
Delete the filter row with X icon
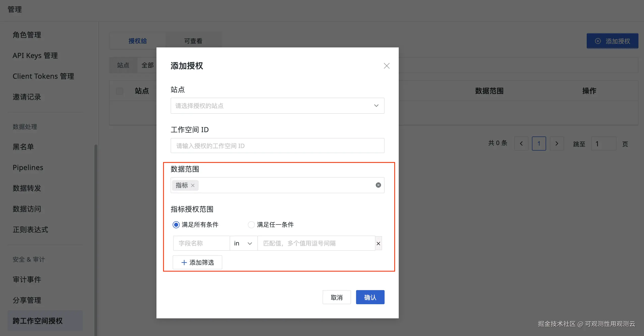[378, 243]
